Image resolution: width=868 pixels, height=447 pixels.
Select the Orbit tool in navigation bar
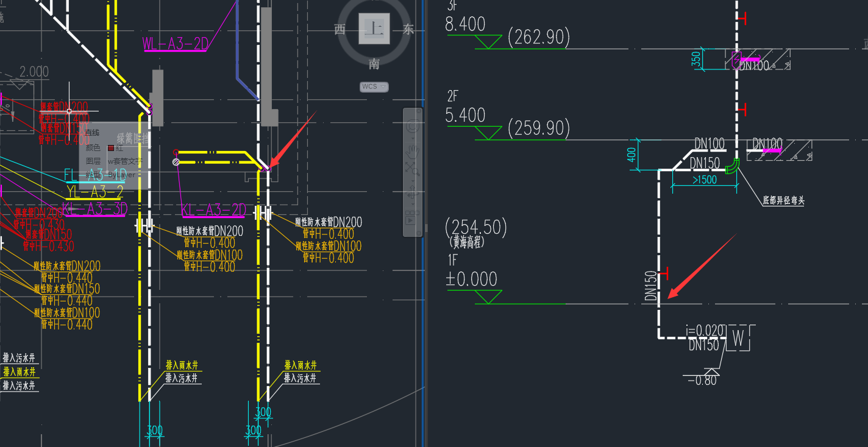tap(412, 191)
